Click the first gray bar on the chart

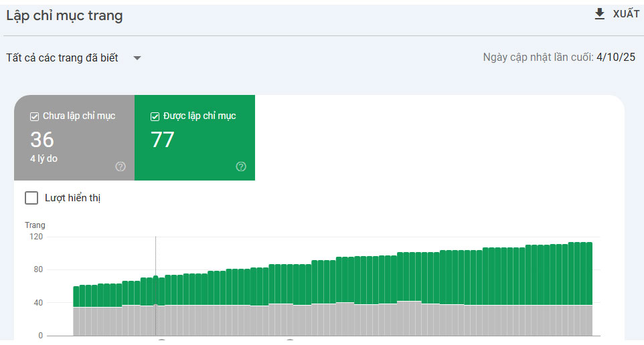pos(76,321)
